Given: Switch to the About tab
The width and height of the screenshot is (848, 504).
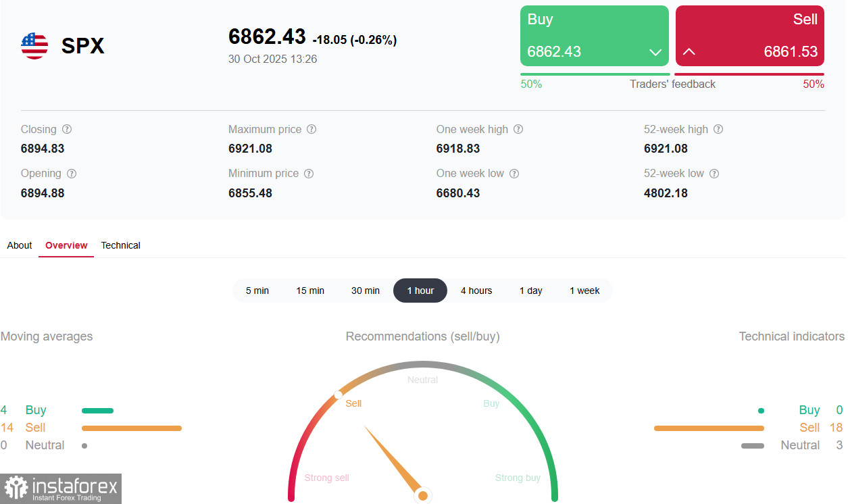Looking at the screenshot, I should pyautogui.click(x=20, y=245).
